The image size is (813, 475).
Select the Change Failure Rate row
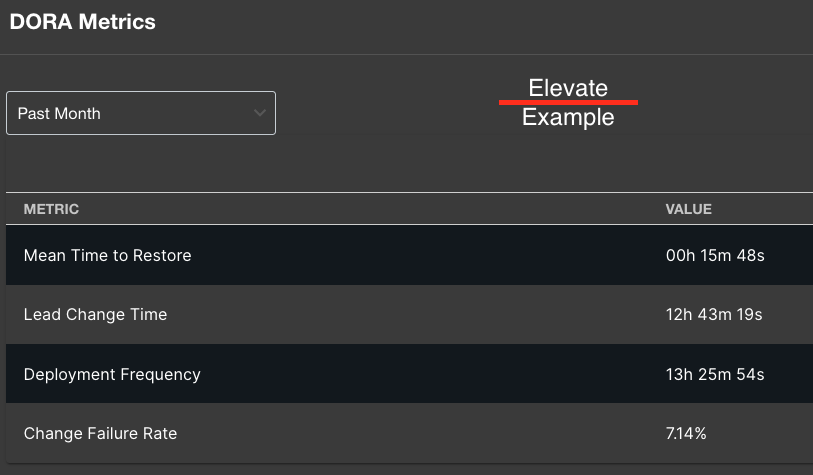point(410,433)
